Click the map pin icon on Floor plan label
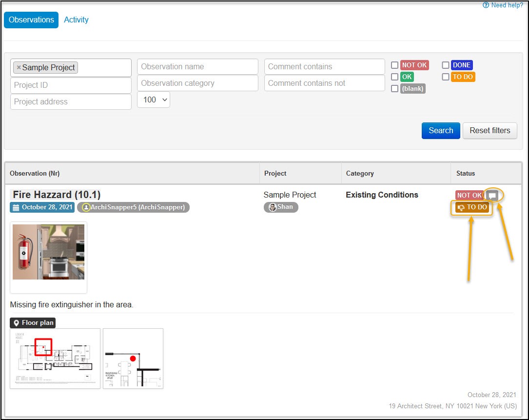The width and height of the screenshot is (529, 420). [x=16, y=323]
